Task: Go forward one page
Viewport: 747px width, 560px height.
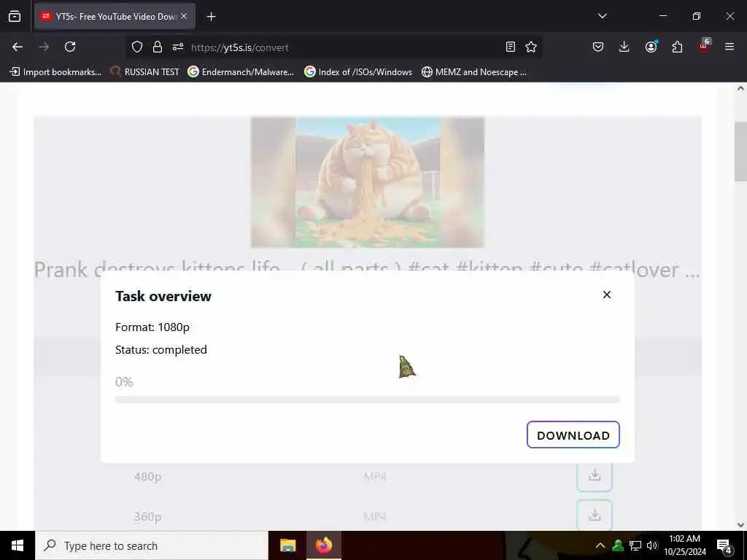Action: pyautogui.click(x=44, y=47)
